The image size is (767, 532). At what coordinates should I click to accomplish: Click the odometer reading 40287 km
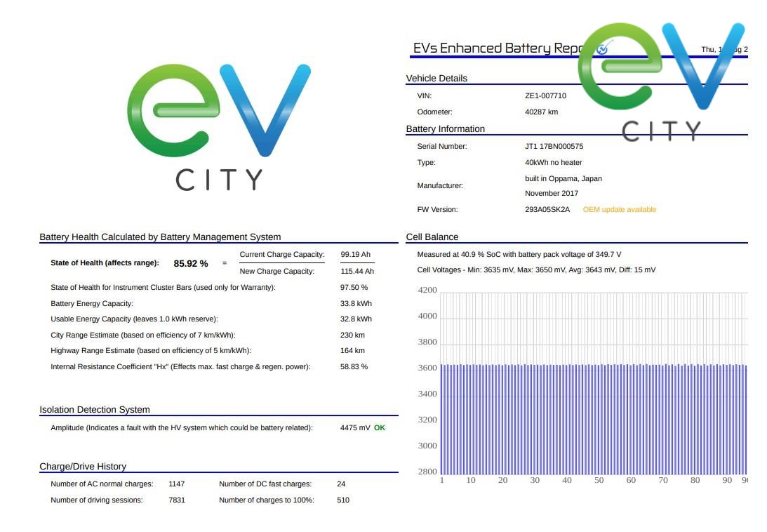point(541,112)
